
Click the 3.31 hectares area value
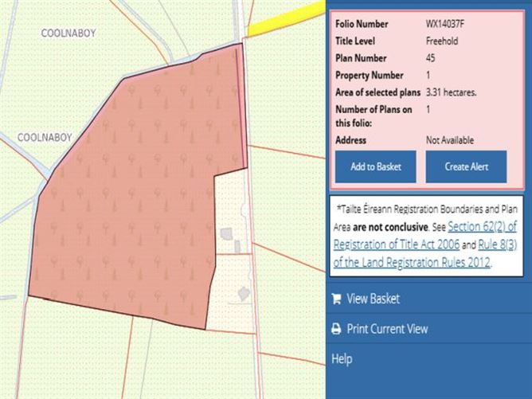[x=451, y=92]
